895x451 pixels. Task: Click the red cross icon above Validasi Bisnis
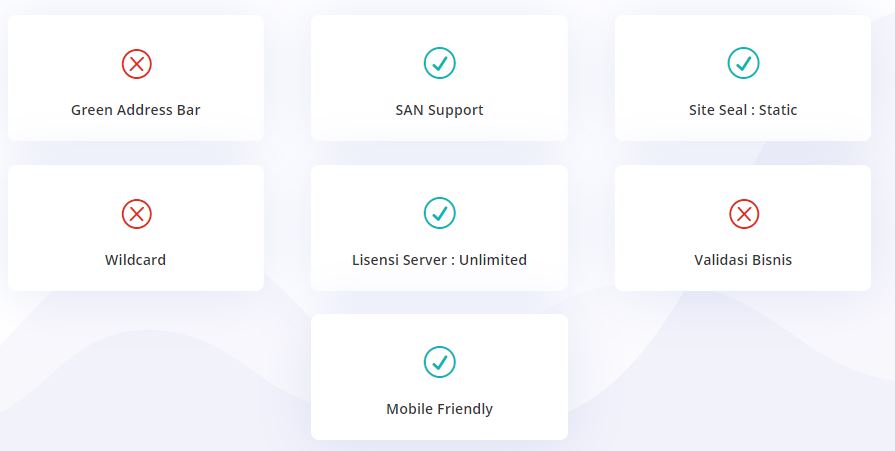[x=743, y=214]
